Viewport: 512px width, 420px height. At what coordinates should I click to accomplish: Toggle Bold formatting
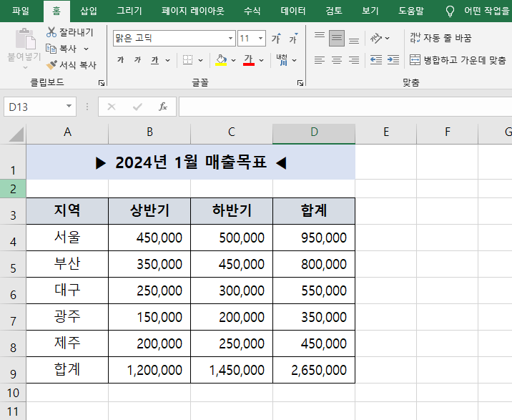120,60
